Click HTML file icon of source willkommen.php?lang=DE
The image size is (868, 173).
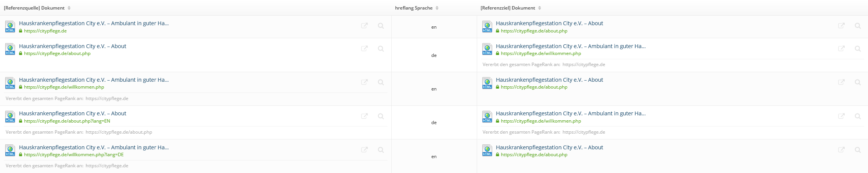[10, 150]
